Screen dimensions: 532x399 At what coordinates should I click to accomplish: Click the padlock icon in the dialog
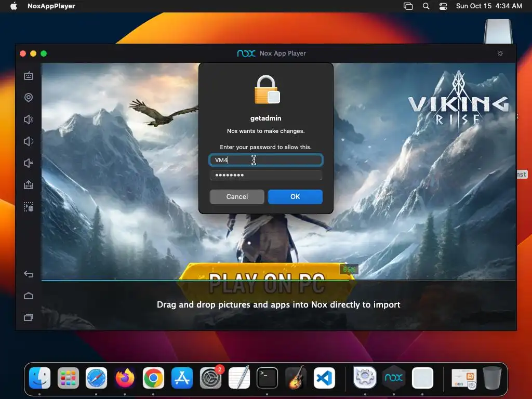267,89
